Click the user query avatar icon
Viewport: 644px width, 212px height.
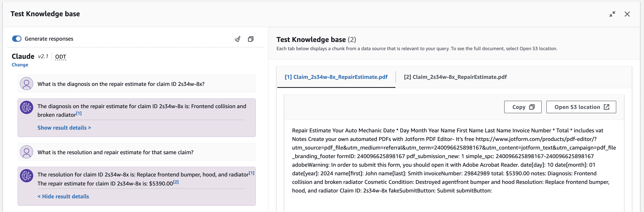(x=27, y=84)
